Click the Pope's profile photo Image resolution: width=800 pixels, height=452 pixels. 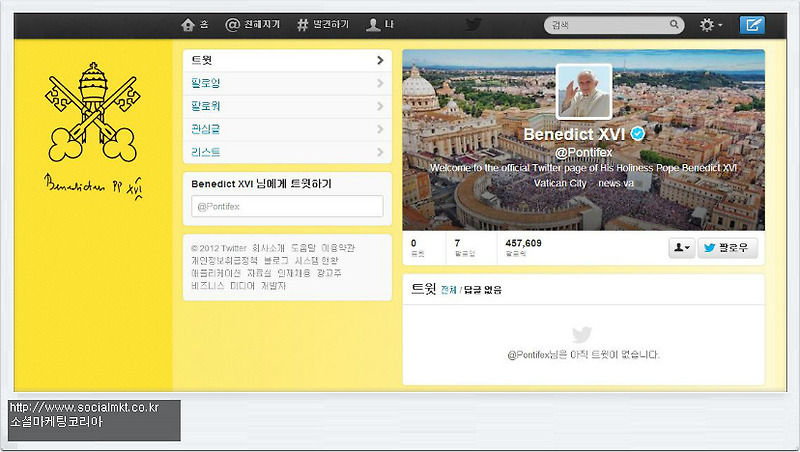584,92
